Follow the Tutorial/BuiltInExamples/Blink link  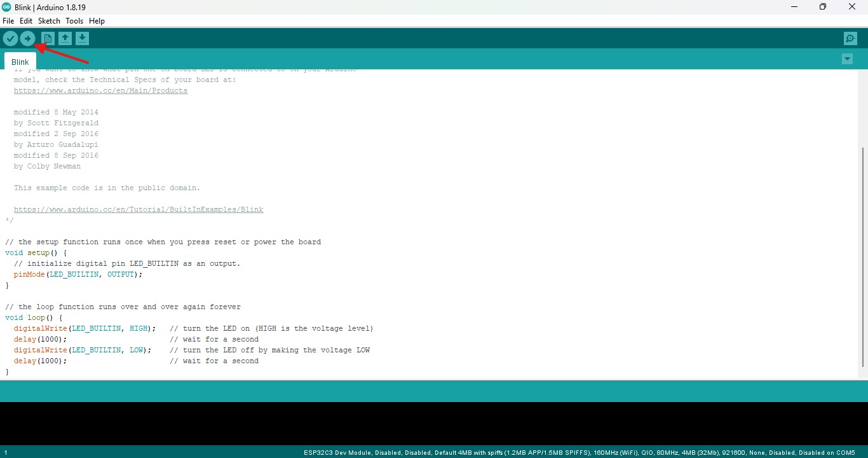coord(139,209)
